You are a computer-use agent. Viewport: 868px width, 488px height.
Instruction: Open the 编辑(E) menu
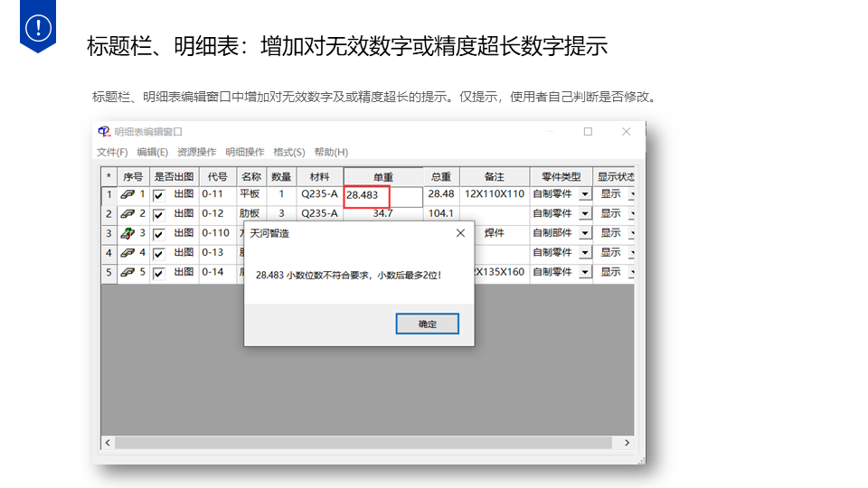click(152, 152)
